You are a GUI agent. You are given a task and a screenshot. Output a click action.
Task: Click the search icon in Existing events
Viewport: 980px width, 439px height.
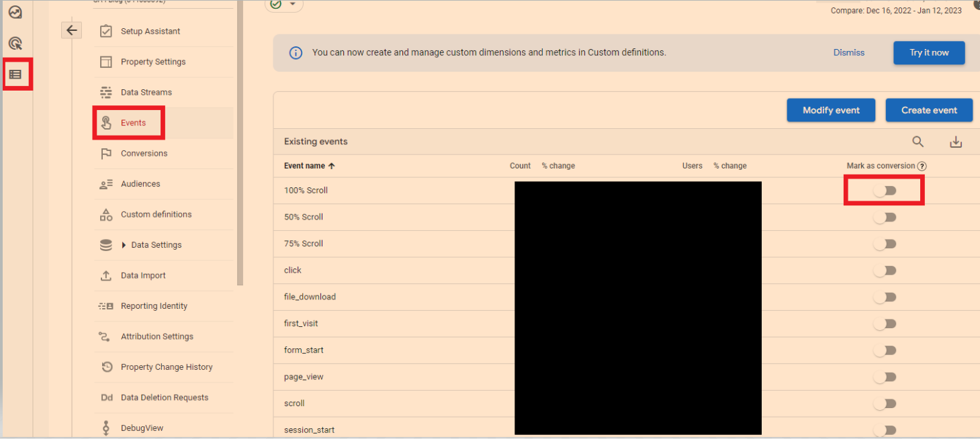tap(918, 142)
